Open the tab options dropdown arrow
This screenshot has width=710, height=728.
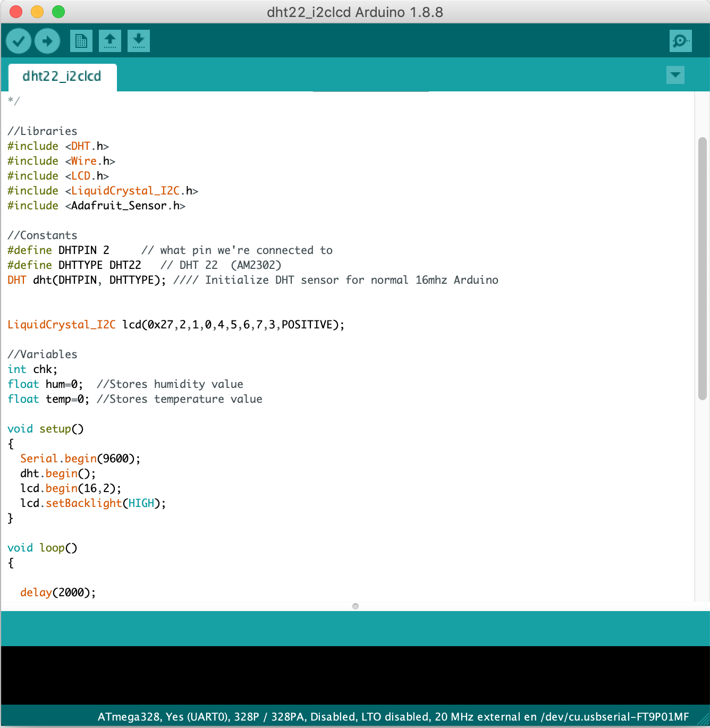click(675, 75)
